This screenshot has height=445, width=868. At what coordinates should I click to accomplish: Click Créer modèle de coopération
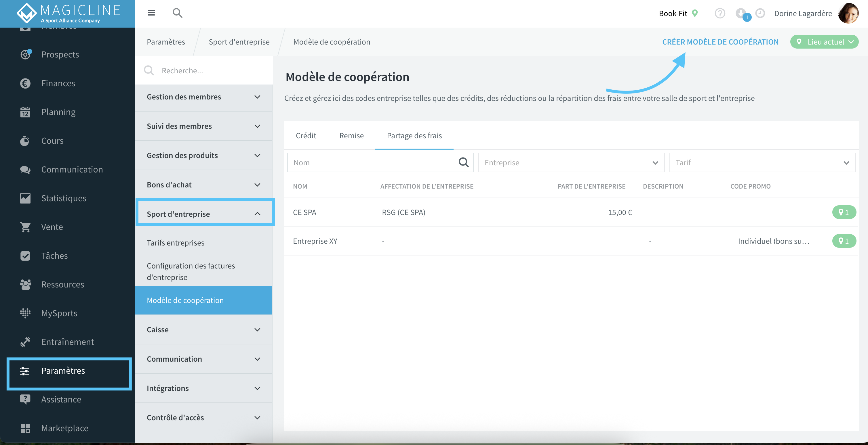coord(720,42)
